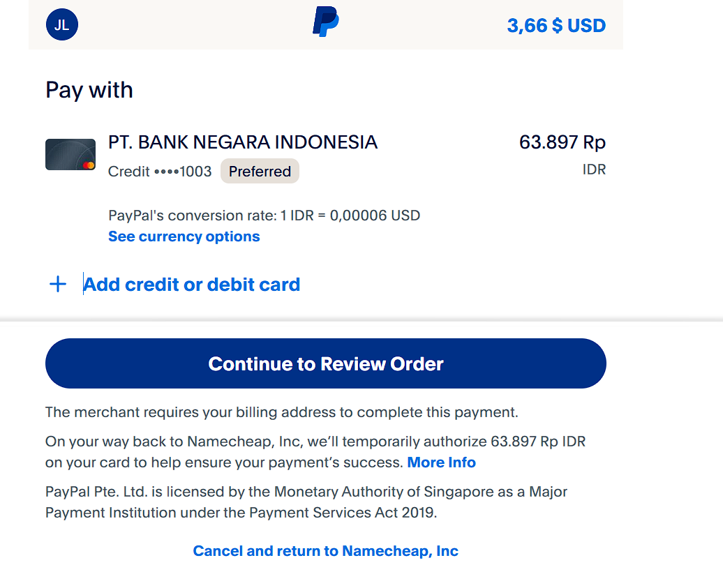Click the Preferred badge on the card
Image resolution: width=723 pixels, height=588 pixels.
click(x=260, y=172)
